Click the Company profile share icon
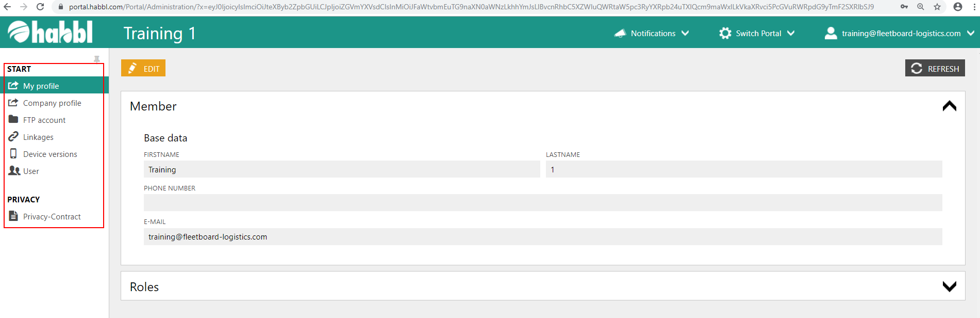Screen dimensions: 980x318 [x=13, y=103]
